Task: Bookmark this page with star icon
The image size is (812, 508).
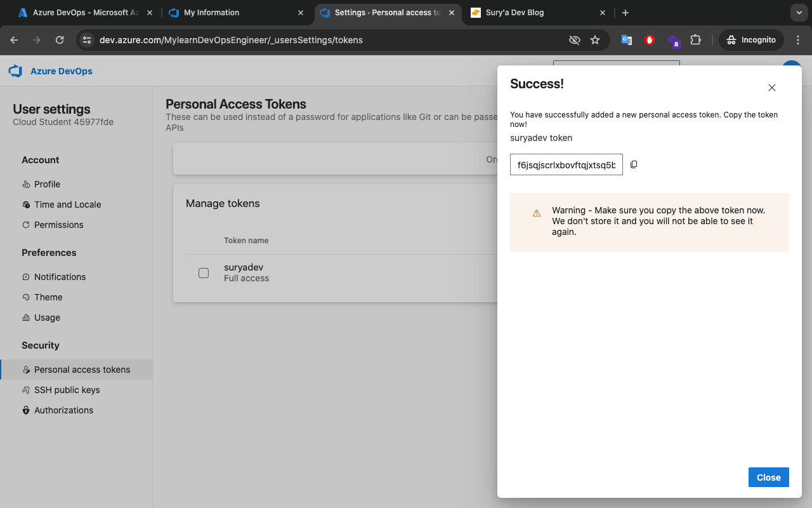Action: [595, 40]
